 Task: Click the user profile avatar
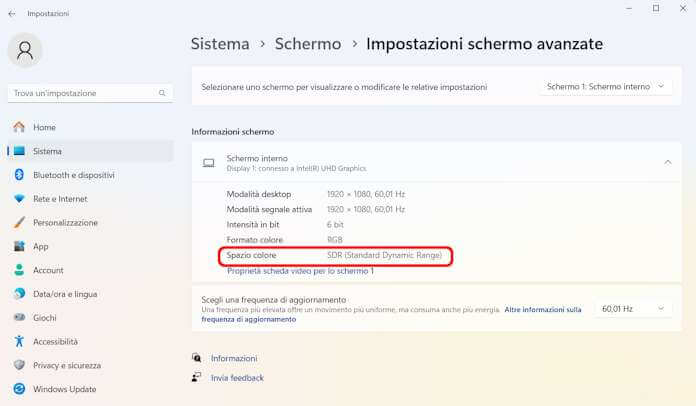(25, 51)
